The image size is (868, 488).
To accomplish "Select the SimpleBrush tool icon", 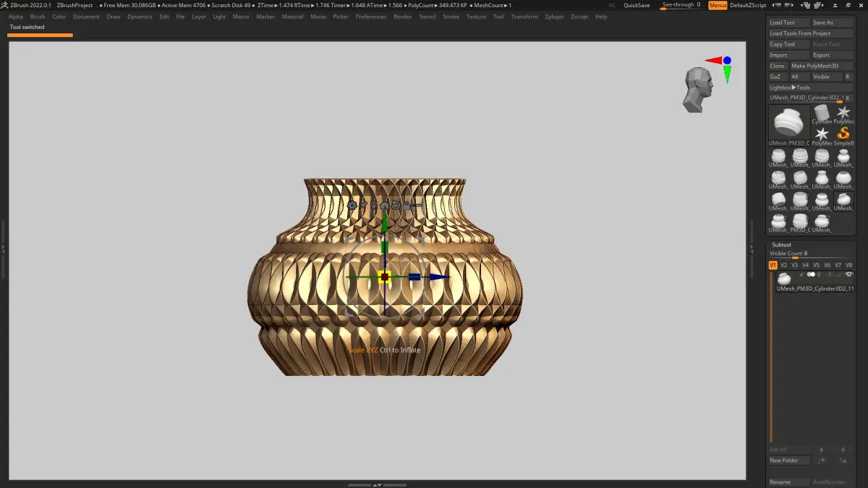I will 843,135.
